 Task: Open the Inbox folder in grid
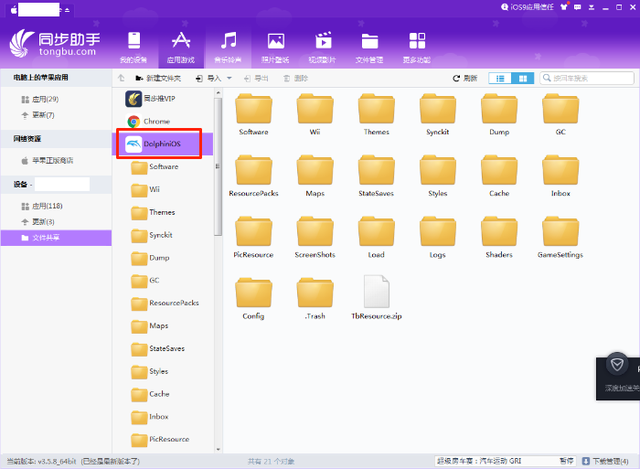click(560, 176)
